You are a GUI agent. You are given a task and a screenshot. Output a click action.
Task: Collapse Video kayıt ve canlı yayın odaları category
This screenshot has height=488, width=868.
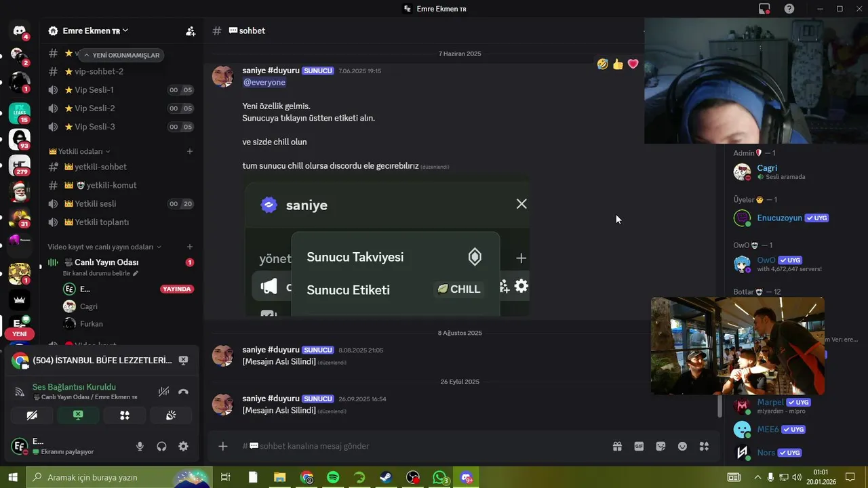pyautogui.click(x=104, y=247)
